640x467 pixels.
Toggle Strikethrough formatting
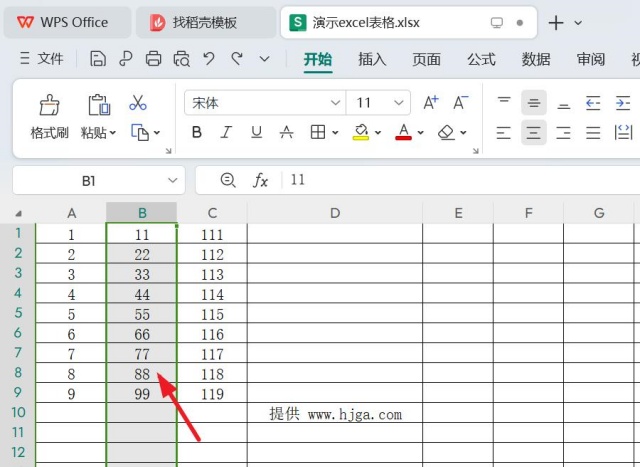pos(286,132)
